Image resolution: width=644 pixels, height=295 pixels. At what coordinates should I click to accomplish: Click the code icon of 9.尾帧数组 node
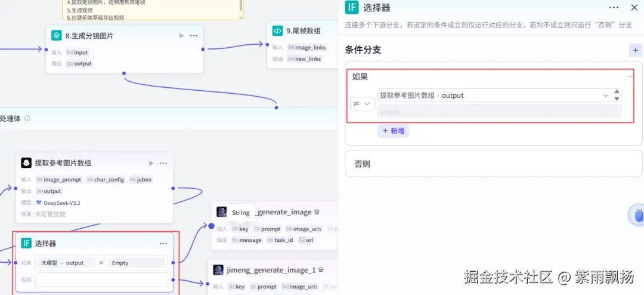point(278,31)
